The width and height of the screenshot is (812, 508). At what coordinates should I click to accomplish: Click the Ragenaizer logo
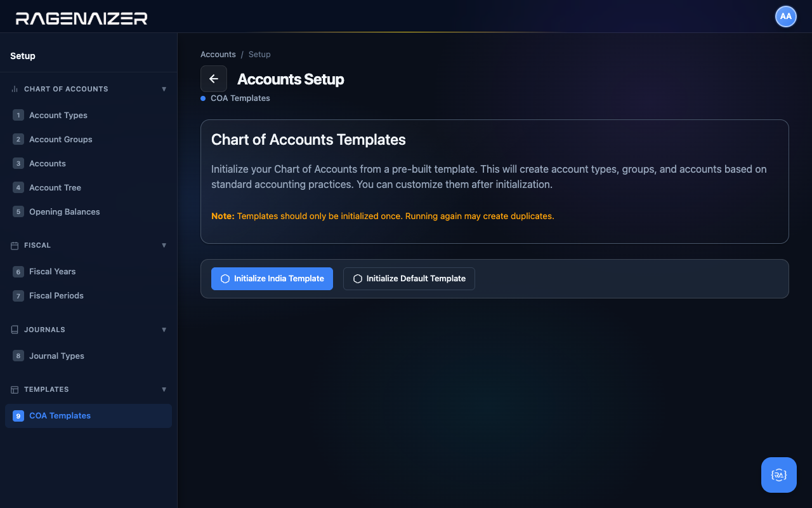tap(81, 18)
